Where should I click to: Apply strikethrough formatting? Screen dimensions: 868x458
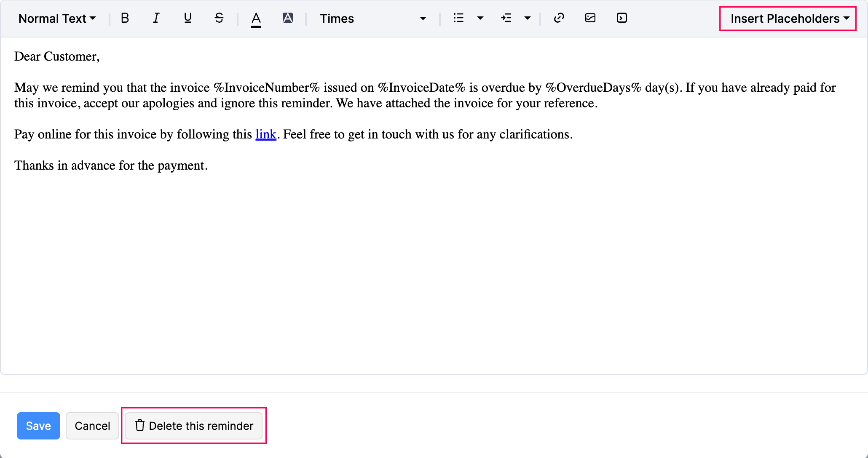[219, 18]
